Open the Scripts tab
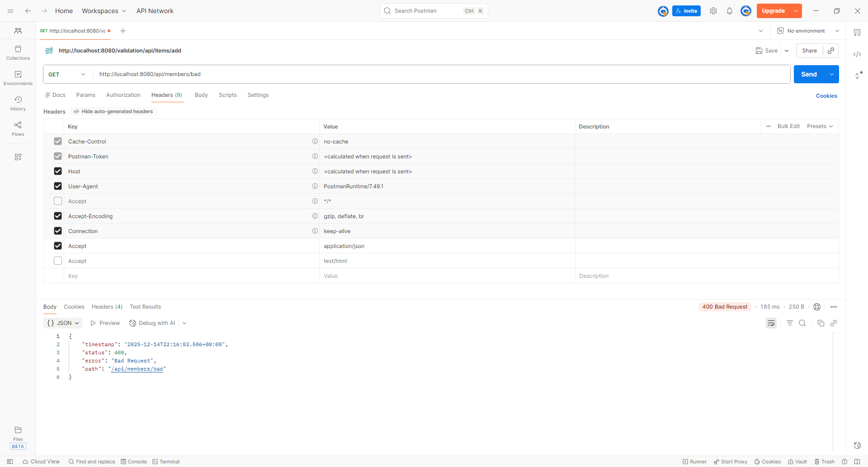The image size is (868, 467). pyautogui.click(x=228, y=95)
